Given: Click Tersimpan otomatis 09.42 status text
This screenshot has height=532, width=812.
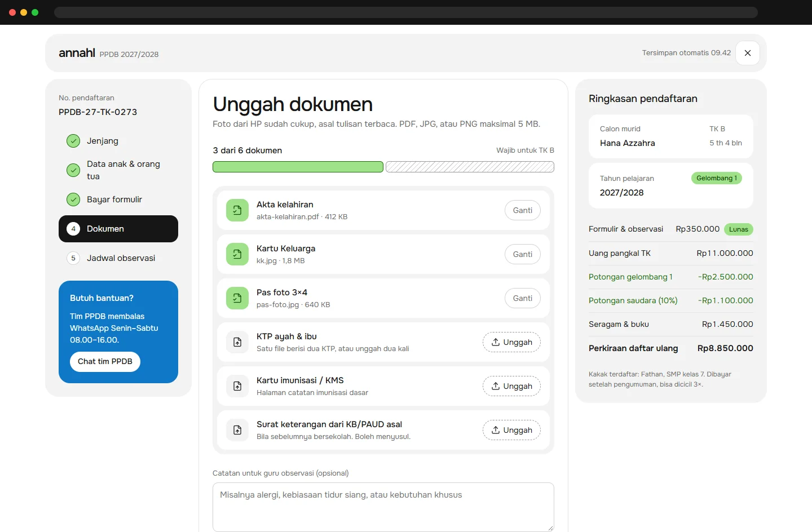Looking at the screenshot, I should 686,53.
